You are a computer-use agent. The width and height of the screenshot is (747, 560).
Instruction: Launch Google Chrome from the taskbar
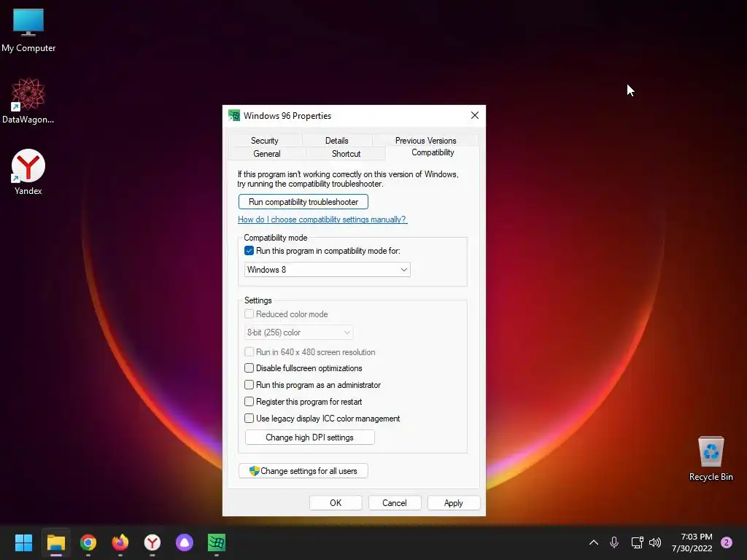click(88, 542)
